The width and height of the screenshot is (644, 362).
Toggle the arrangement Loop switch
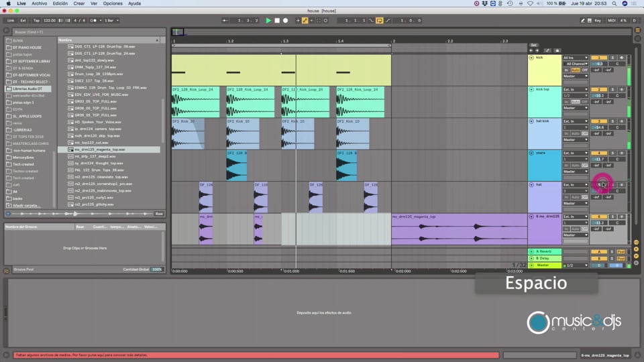click(380, 20)
